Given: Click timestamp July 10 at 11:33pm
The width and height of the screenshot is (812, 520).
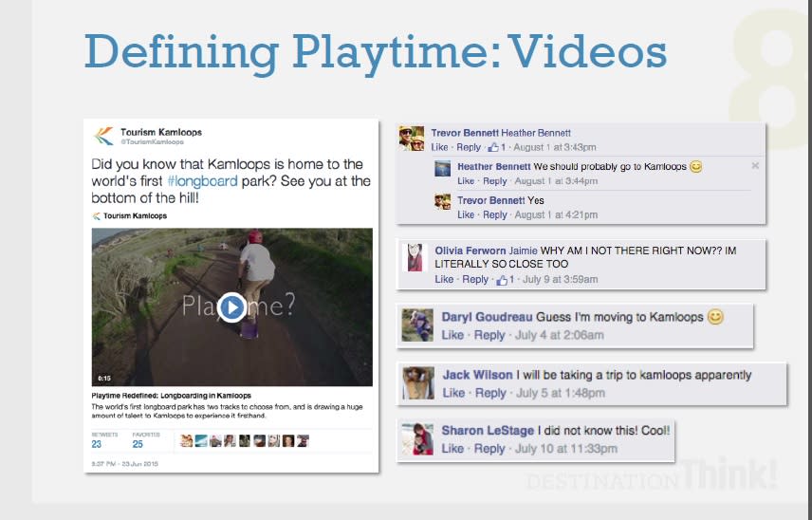Looking at the screenshot, I should pyautogui.click(x=566, y=449).
